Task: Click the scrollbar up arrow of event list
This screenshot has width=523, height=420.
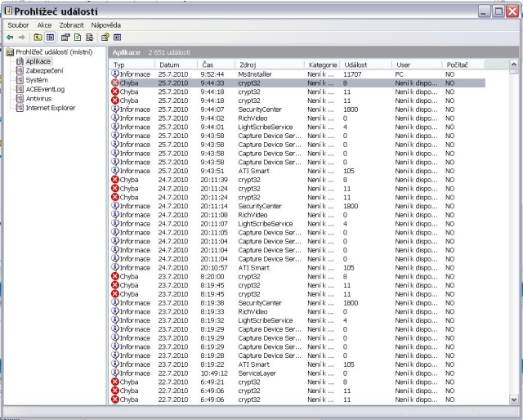Action: pyautogui.click(x=514, y=64)
